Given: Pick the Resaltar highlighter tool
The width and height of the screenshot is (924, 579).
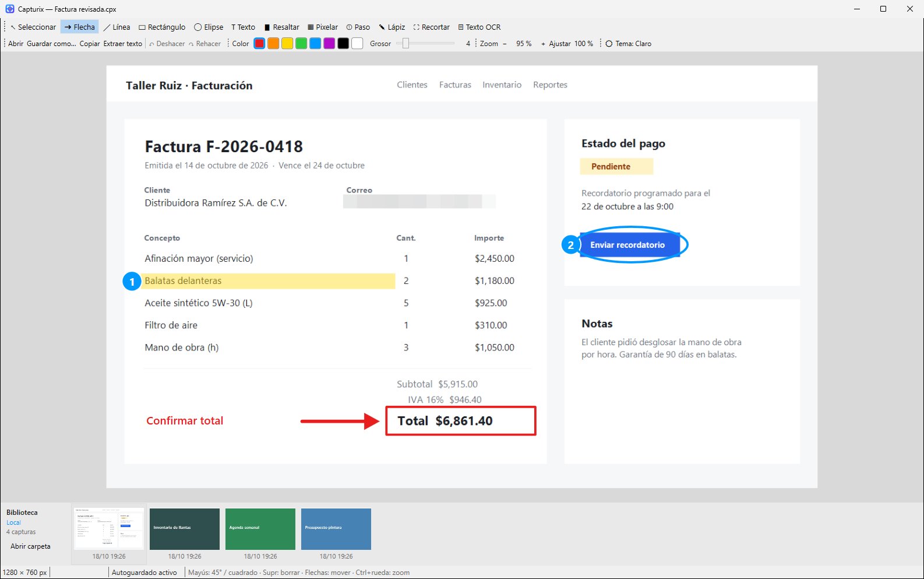Looking at the screenshot, I should pyautogui.click(x=281, y=27).
